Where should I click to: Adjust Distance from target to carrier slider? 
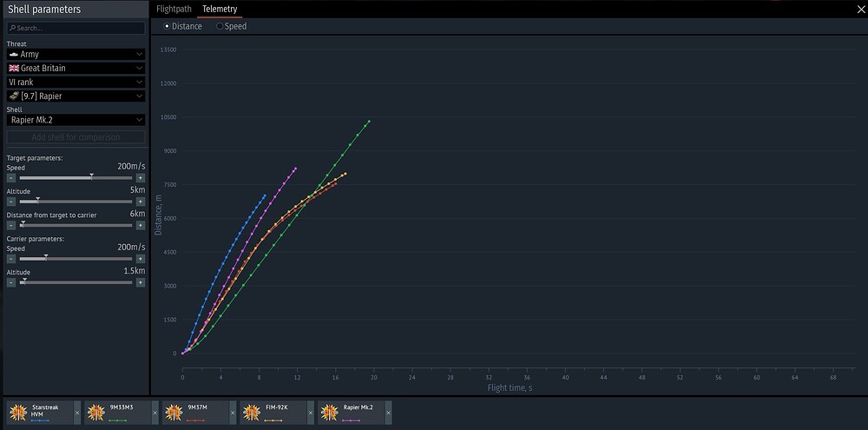76,226
